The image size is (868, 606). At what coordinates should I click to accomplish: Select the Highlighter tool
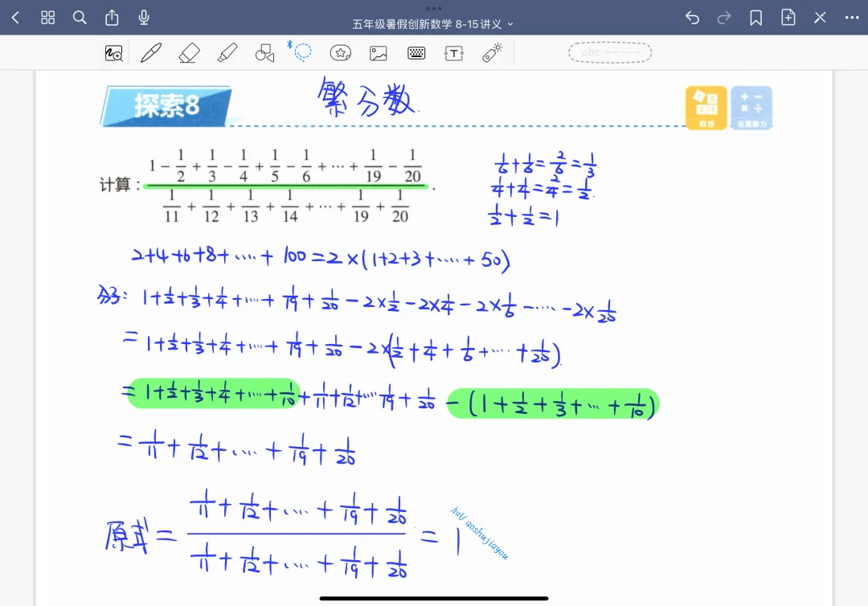click(227, 53)
